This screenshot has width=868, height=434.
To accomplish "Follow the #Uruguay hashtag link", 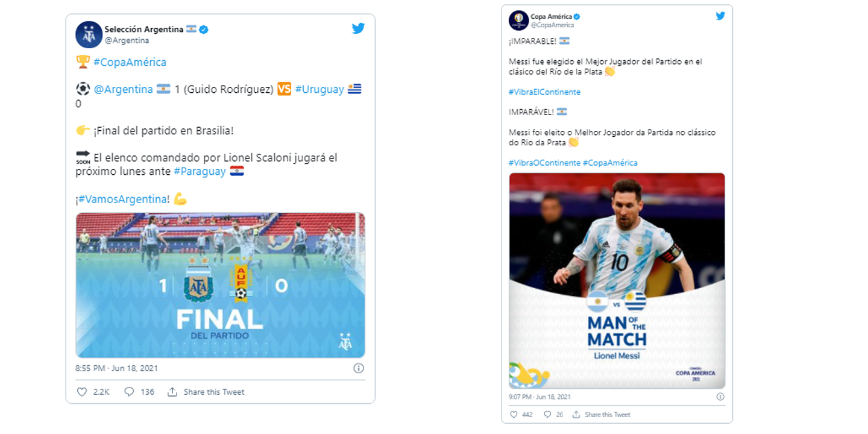I will tap(319, 89).
